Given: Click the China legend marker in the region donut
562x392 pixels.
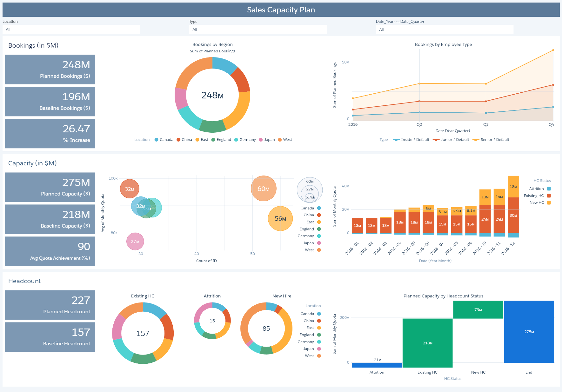Looking at the screenshot, I should coord(178,140).
